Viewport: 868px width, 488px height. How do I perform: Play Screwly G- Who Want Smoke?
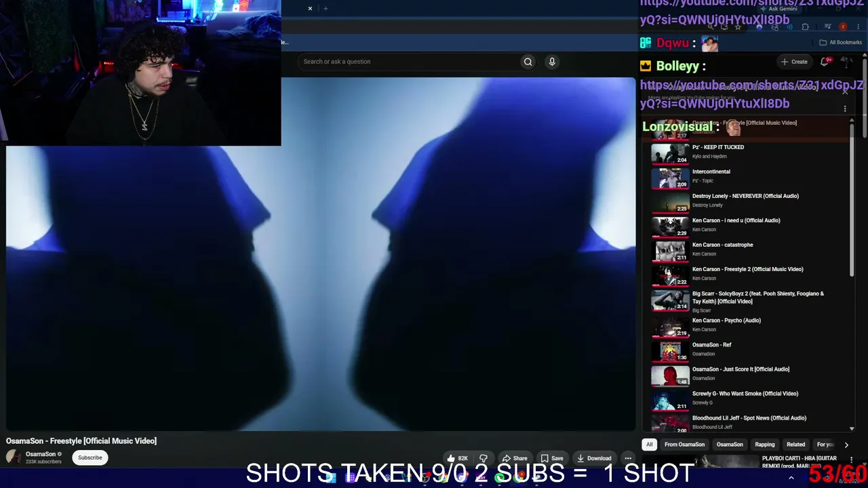745,394
